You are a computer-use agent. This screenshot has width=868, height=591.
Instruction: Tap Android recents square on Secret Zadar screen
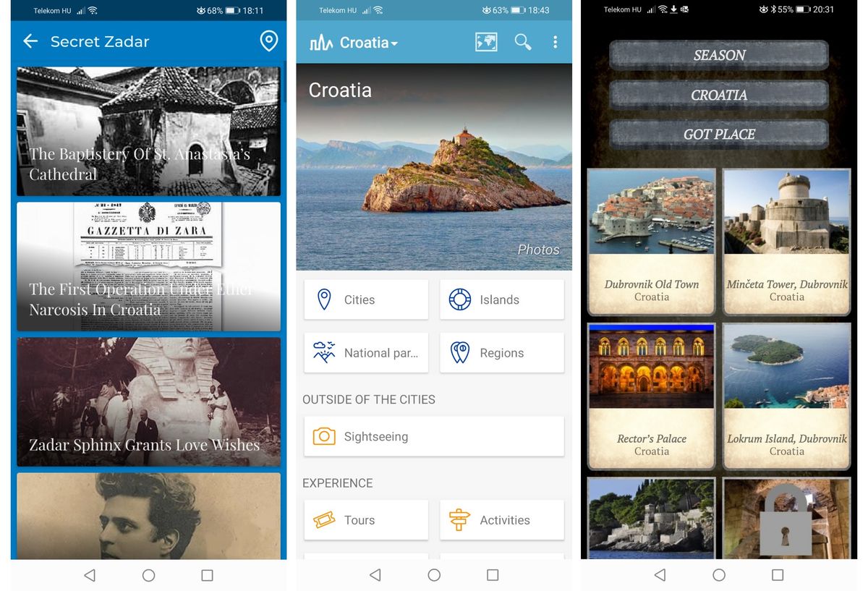click(x=207, y=575)
